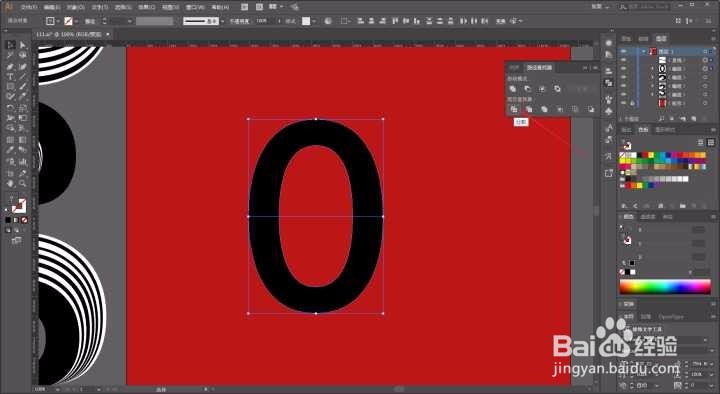
Task: Toggle visibility of fourth row in Layers panel
Action: point(624,77)
